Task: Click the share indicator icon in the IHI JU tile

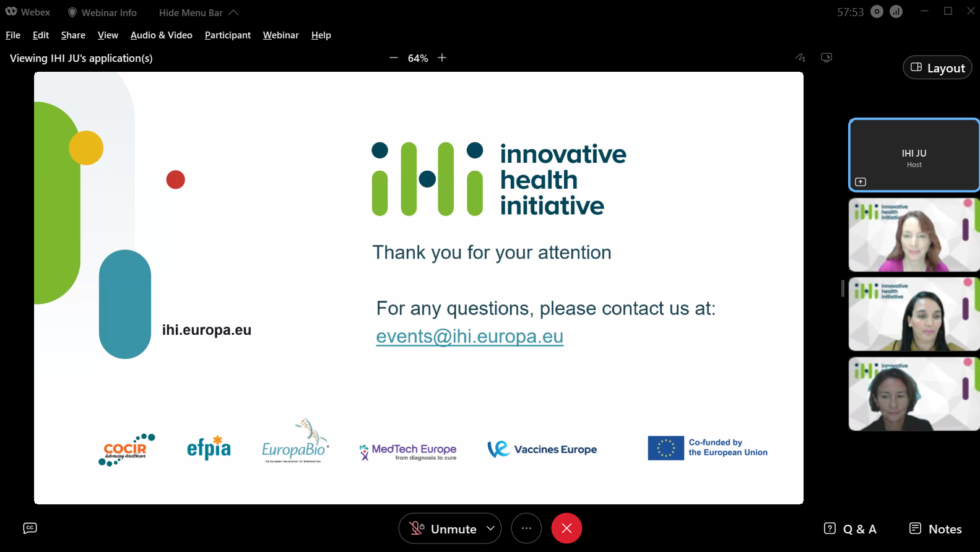Action: [x=861, y=182]
